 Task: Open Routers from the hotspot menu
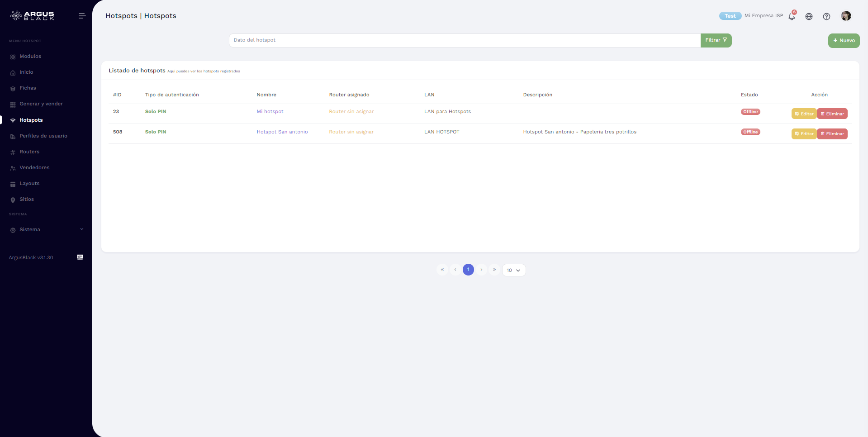tap(29, 152)
